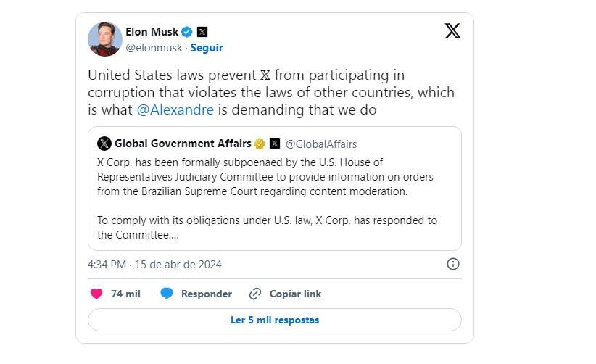Open Elon Musk's profile picture
Screen dimensions: 596x364
pos(105,39)
